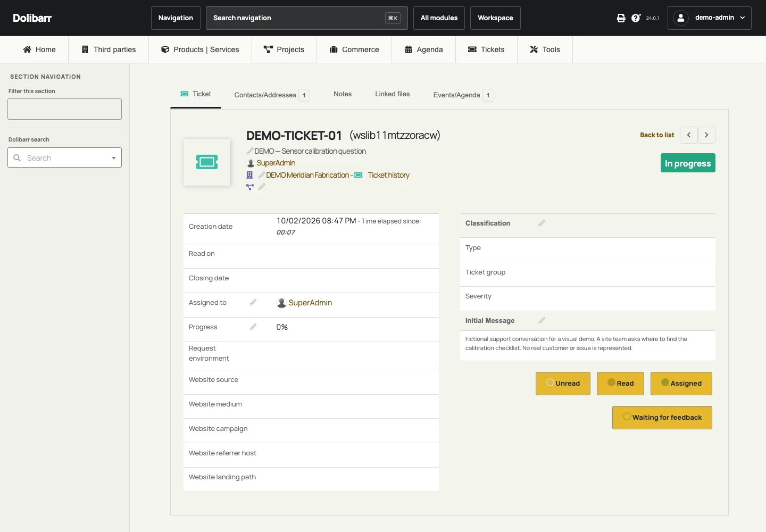
Task: Open the Tools menu
Action: [545, 49]
